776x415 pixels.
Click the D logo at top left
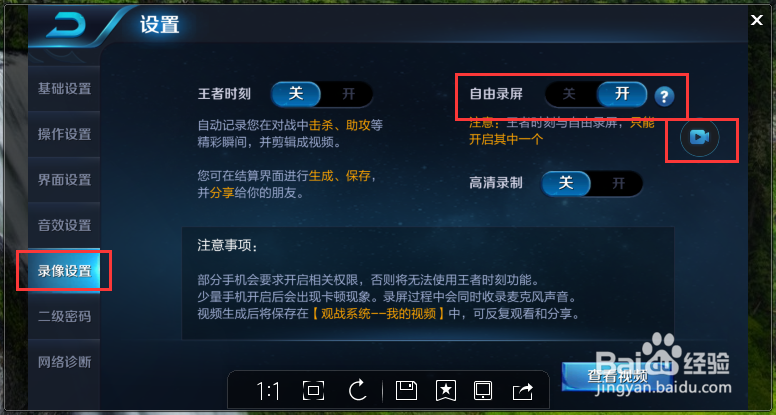[66, 27]
